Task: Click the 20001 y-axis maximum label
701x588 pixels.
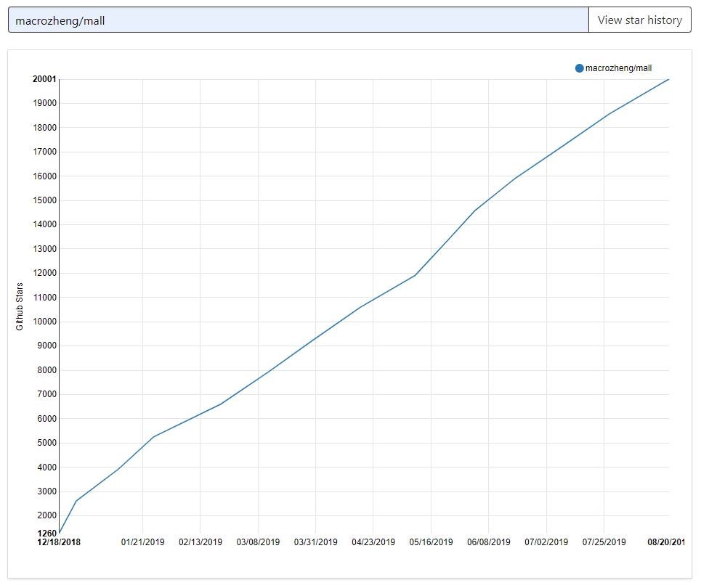Action: [44, 79]
